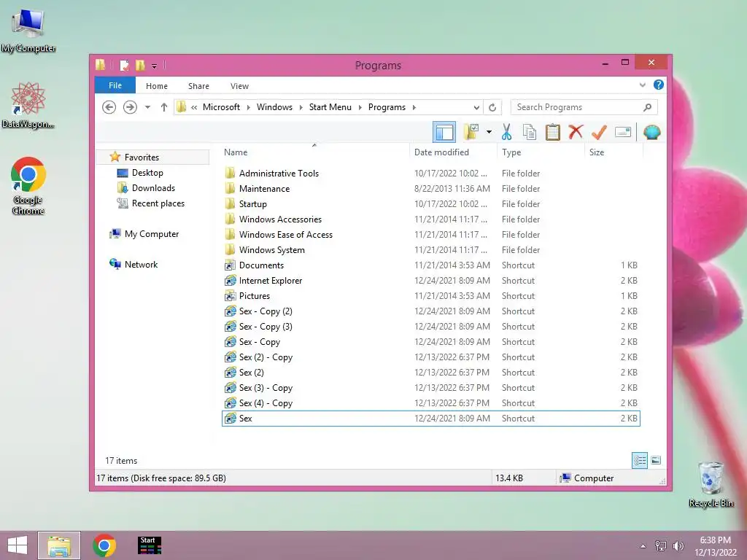The width and height of the screenshot is (747, 560).
Task: Open address bar history dropdown
Action: (476, 108)
